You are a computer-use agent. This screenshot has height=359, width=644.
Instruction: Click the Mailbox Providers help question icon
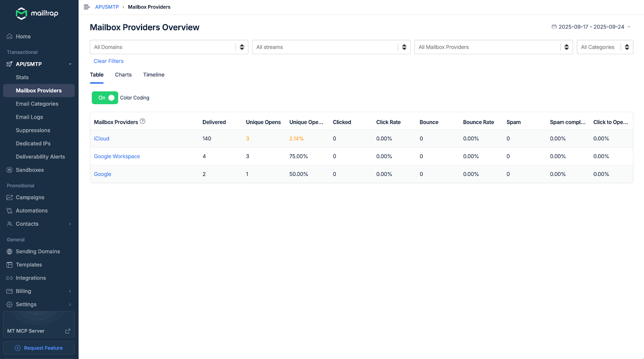click(x=142, y=121)
